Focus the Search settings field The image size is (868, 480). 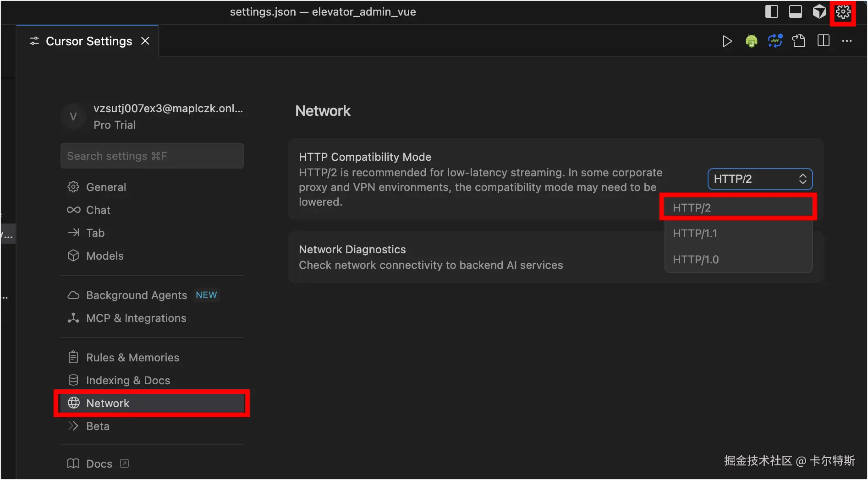pos(152,156)
